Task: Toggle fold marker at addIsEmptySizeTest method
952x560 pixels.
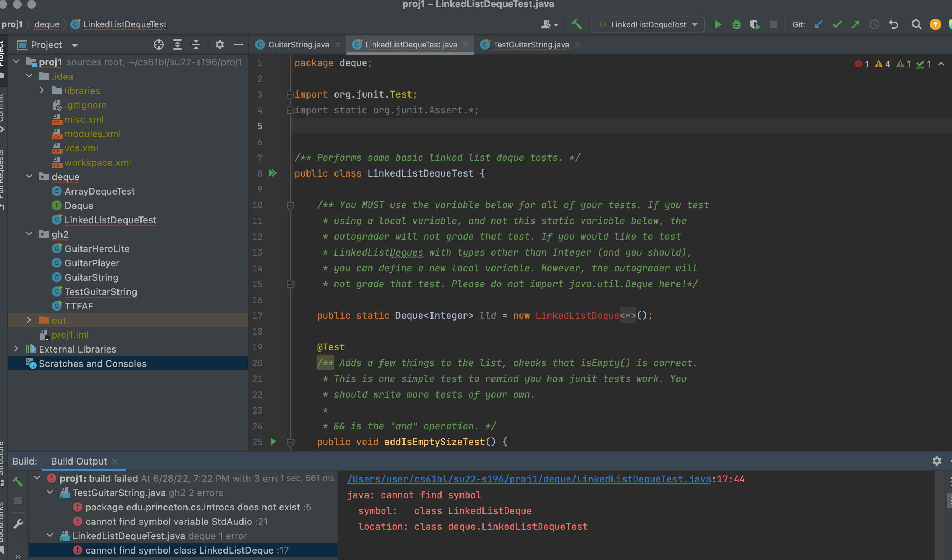Action: click(290, 442)
